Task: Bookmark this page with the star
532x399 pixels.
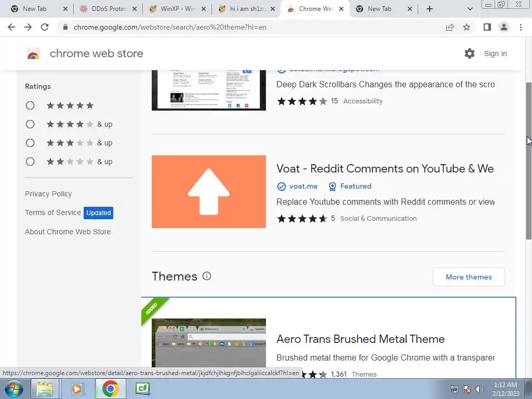Action: click(467, 27)
